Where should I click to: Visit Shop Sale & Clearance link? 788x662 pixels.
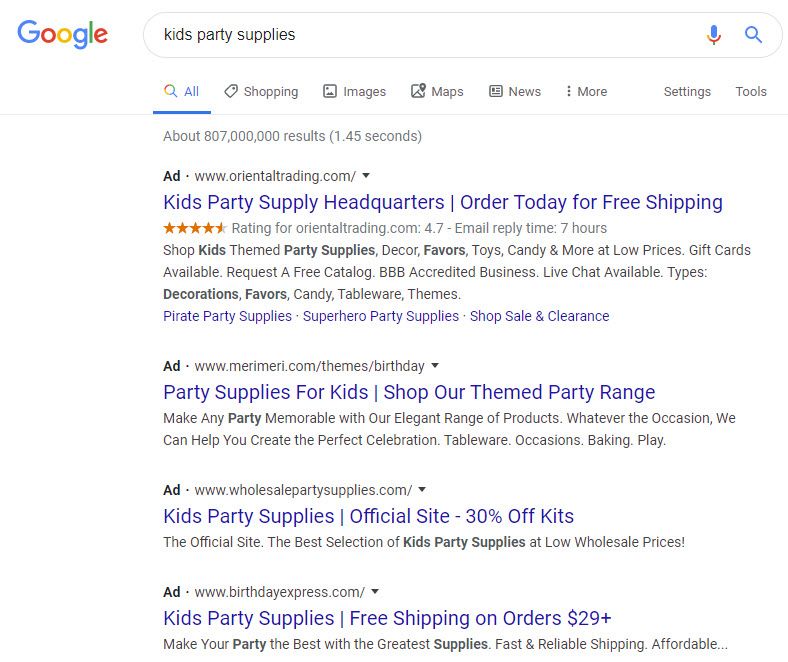539,316
